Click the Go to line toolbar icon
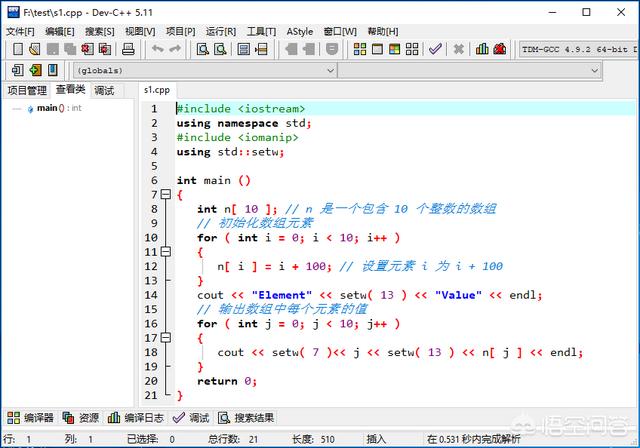The width and height of the screenshot is (640, 448). coord(261,49)
